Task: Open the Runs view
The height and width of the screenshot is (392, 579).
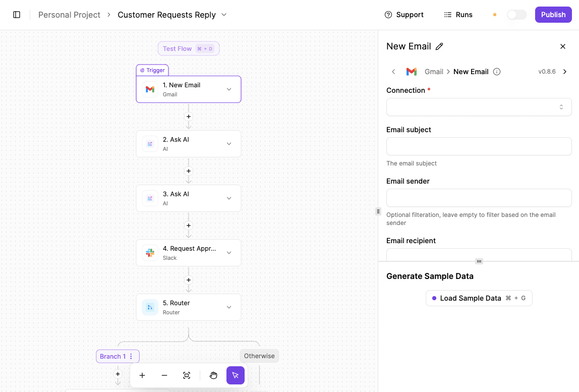Action: [458, 15]
